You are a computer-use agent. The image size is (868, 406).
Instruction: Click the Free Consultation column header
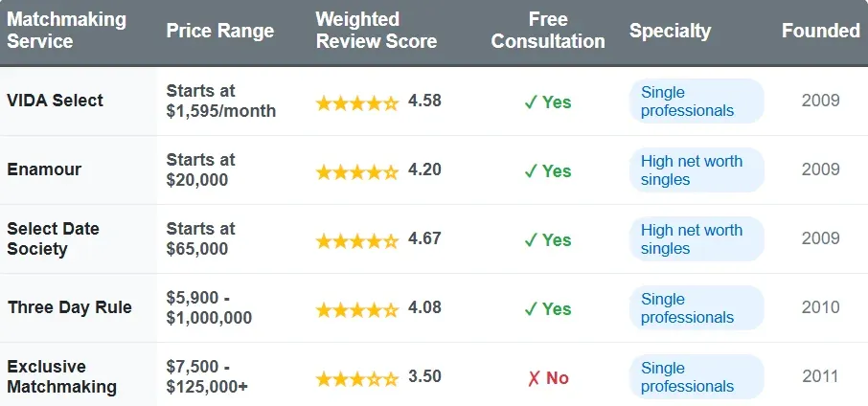[548, 31]
